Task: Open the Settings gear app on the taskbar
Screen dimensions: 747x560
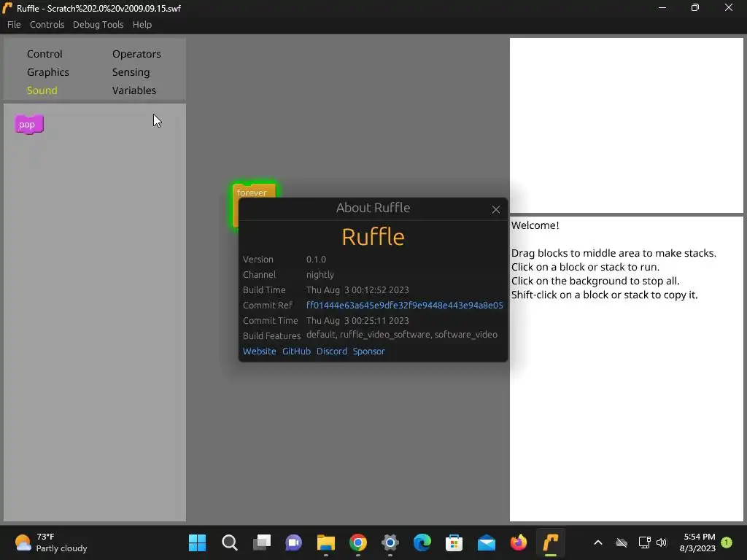Action: 390,542
